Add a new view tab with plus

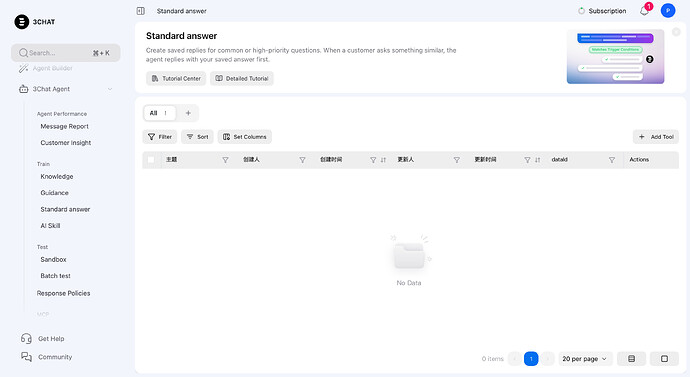[x=188, y=113]
